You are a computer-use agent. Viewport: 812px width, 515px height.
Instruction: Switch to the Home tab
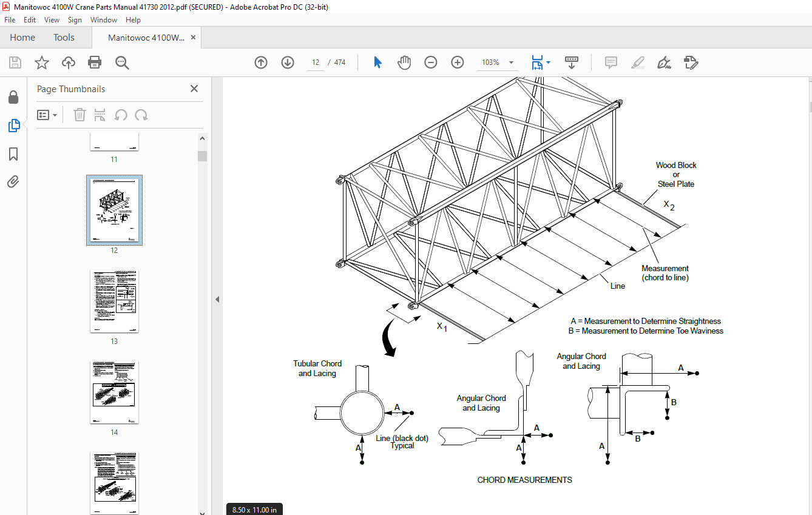(22, 38)
